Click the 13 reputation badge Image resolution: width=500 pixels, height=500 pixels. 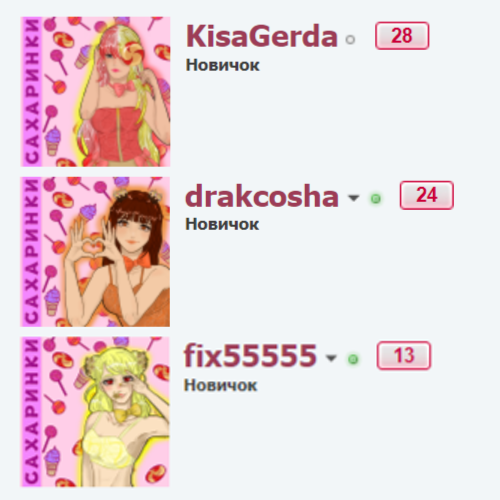[404, 355]
